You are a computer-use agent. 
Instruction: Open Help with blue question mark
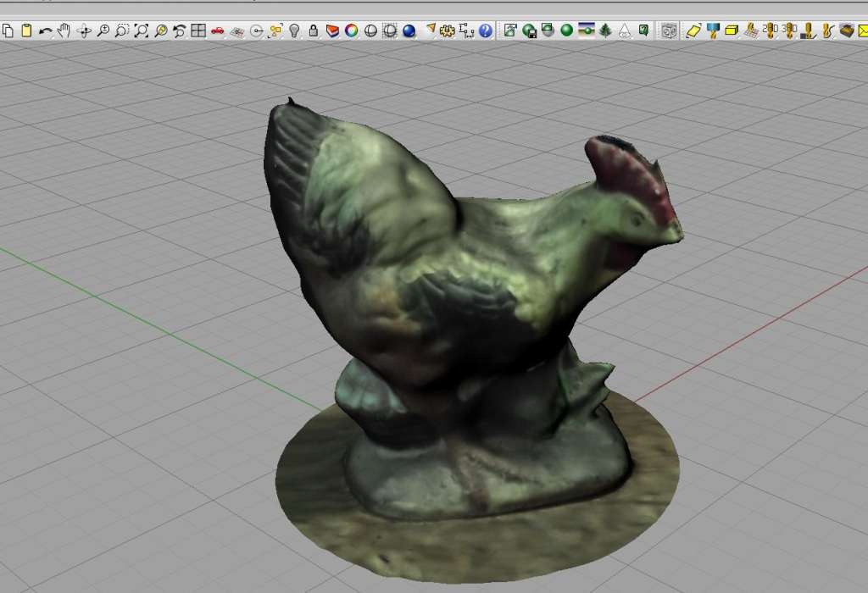click(486, 31)
